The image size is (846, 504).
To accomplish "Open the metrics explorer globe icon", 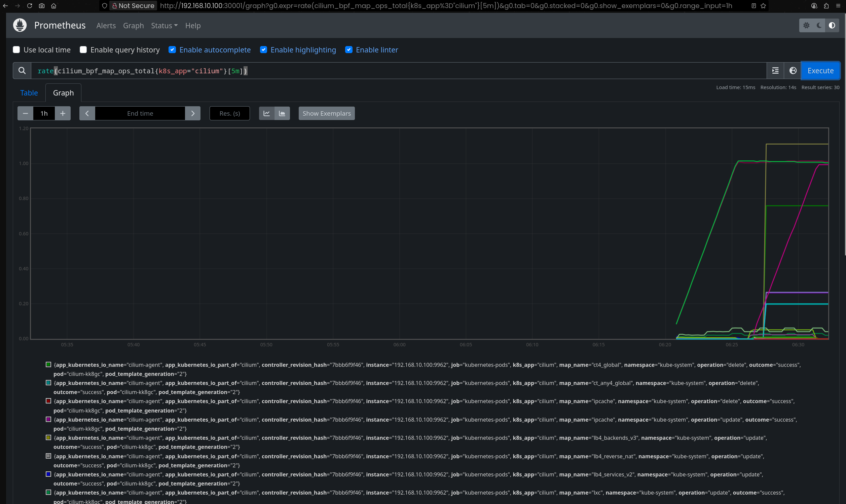I will [793, 71].
